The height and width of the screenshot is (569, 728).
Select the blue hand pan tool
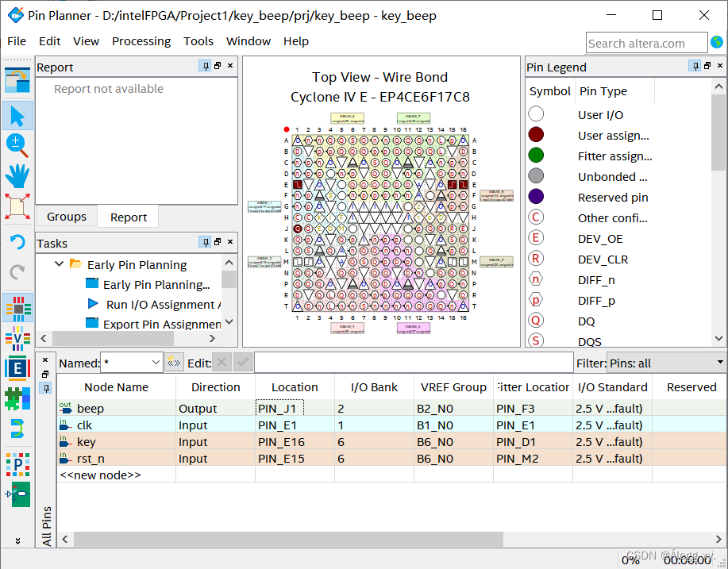[17, 175]
